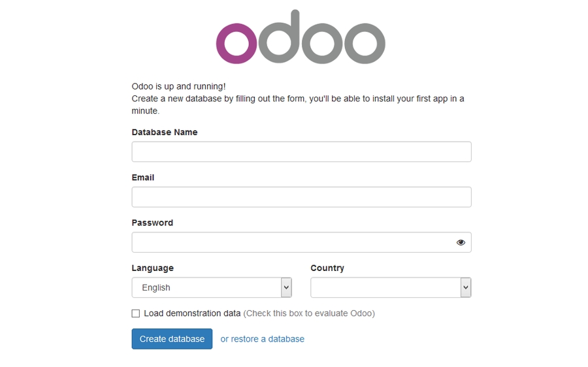Focus the Database Name input field
The image size is (588, 367).
click(301, 152)
